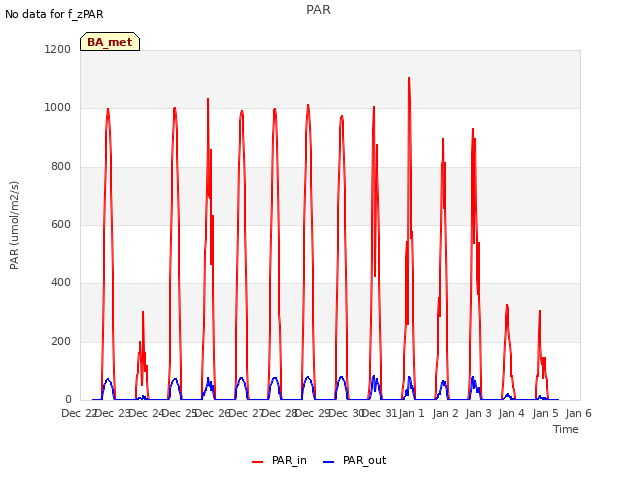Viewport: 640px width, 480px height.
Task: Click the red PAR_in peak on Jan 1
Action: pyautogui.click(x=409, y=78)
